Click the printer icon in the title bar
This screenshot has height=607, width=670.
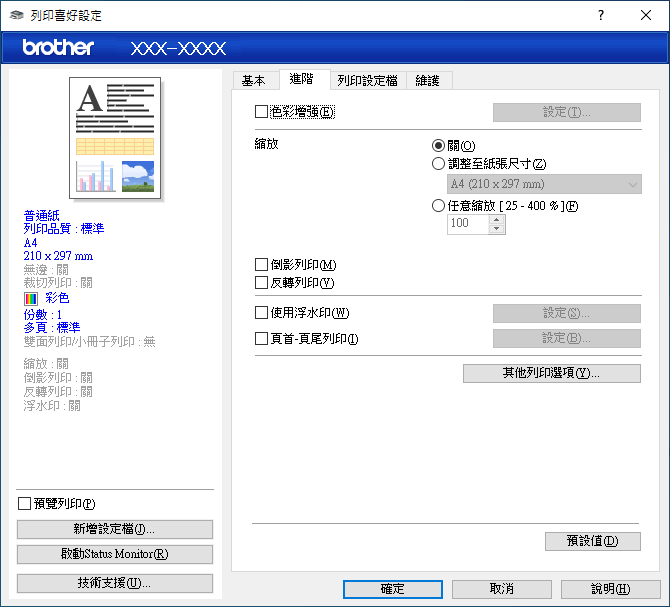click(x=13, y=15)
